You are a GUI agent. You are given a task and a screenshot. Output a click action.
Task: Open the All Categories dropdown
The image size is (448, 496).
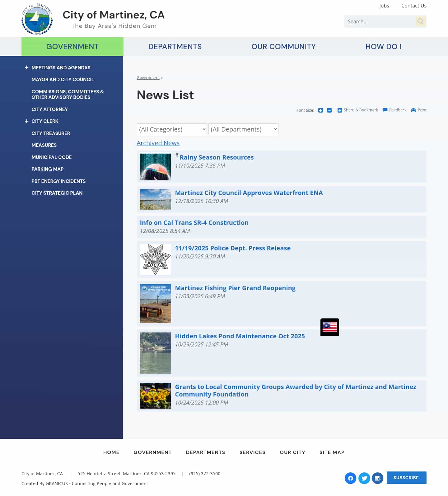click(172, 129)
